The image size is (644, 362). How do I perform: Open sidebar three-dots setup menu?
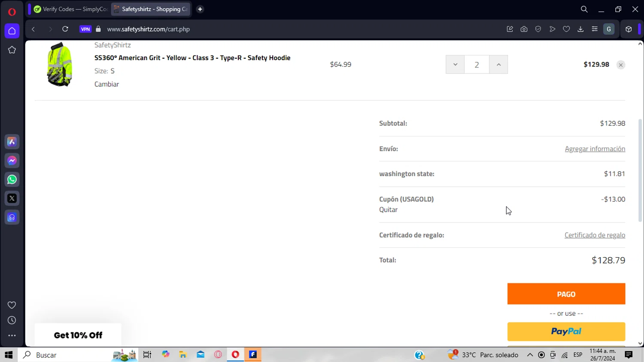coord(12,335)
